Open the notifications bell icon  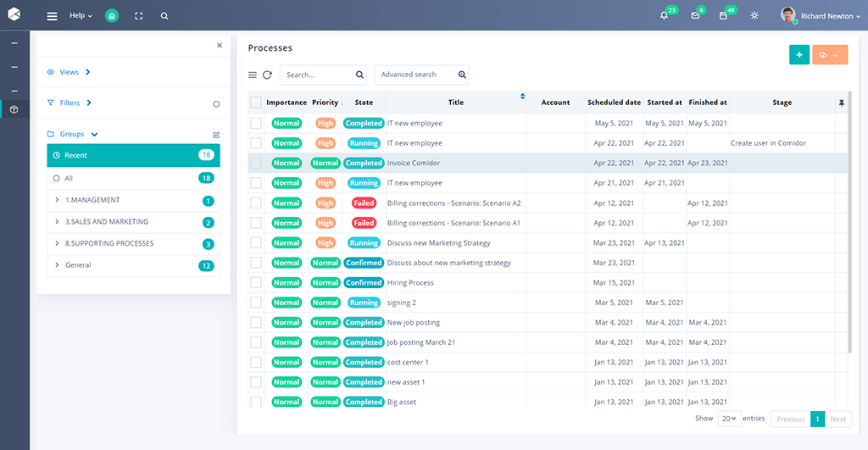click(664, 15)
